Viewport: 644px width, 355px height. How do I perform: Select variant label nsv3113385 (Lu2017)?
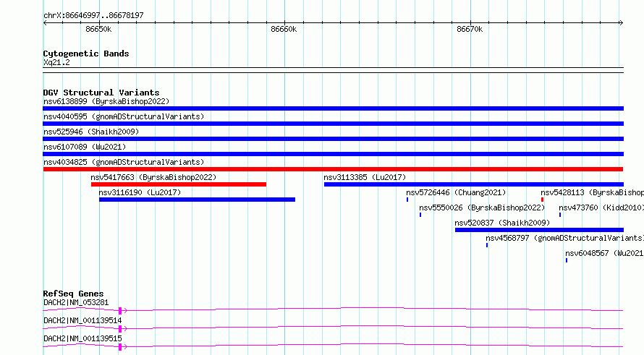[365, 177]
